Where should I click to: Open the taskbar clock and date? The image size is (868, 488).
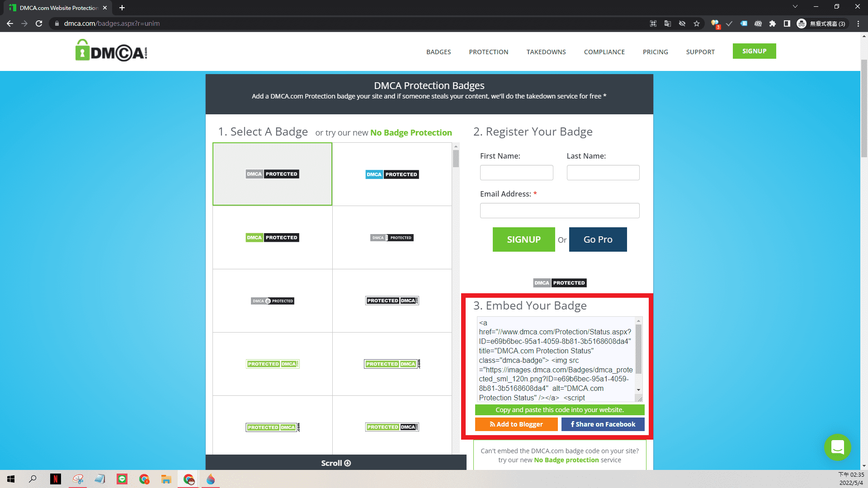coord(851,479)
